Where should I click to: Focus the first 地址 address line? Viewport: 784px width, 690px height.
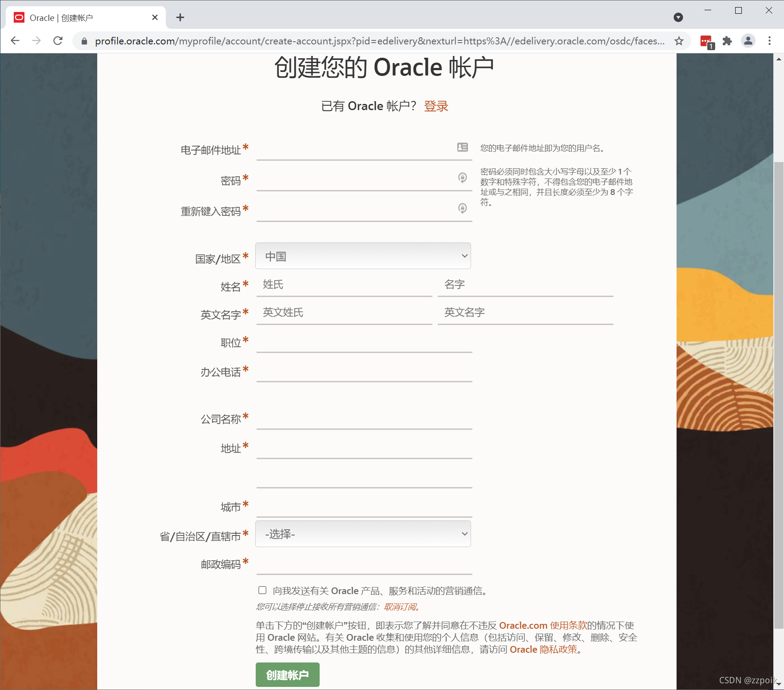click(364, 447)
